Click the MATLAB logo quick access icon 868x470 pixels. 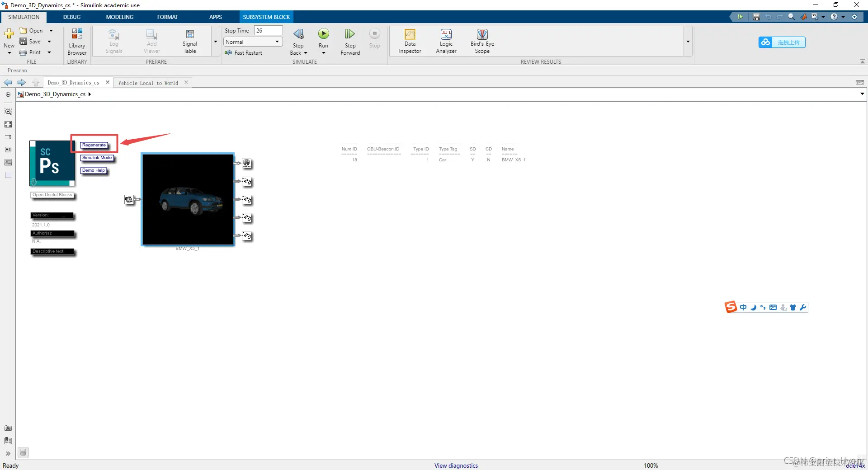coord(803,17)
